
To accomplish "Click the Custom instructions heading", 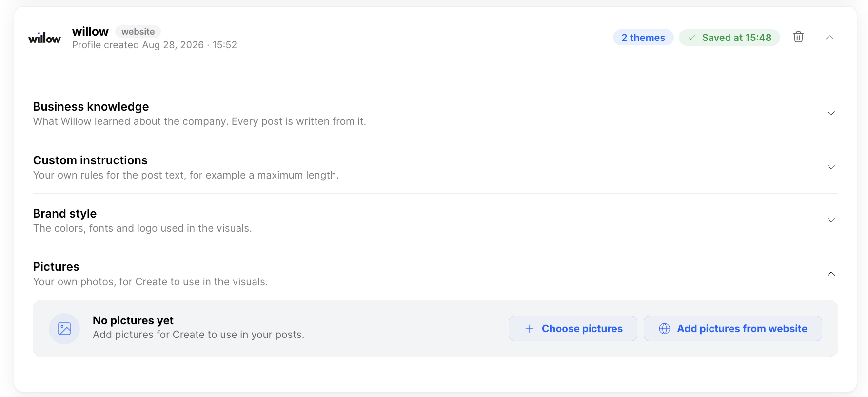I will pos(90,160).
